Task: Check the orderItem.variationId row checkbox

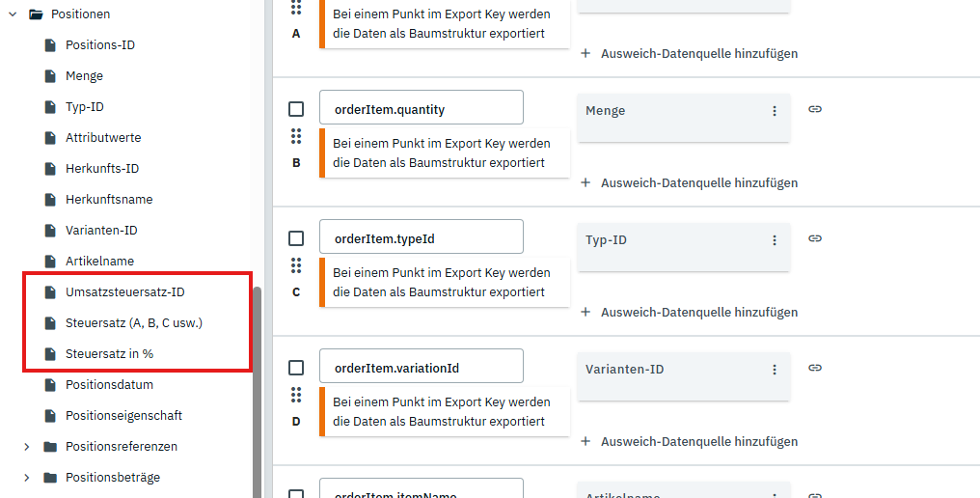Action: (296, 368)
